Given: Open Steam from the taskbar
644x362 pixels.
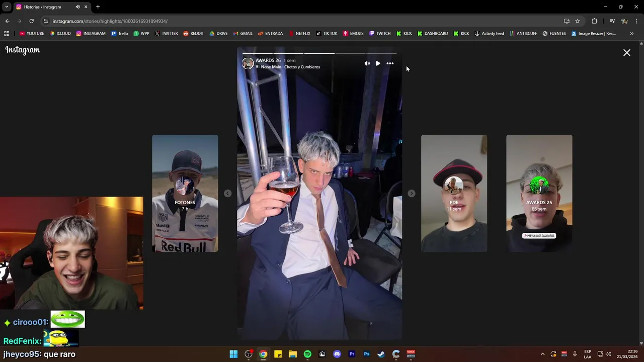Looking at the screenshot, I should (381, 354).
